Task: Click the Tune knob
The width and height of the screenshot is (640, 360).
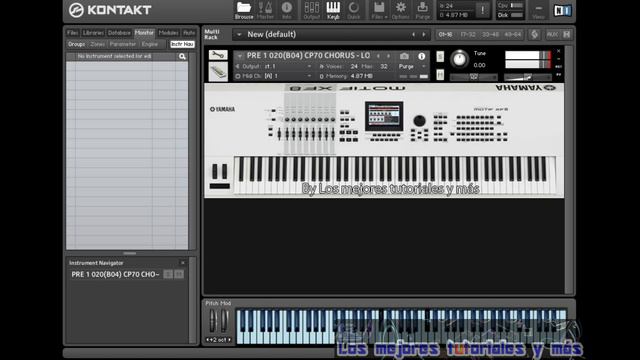Action: pos(459,59)
